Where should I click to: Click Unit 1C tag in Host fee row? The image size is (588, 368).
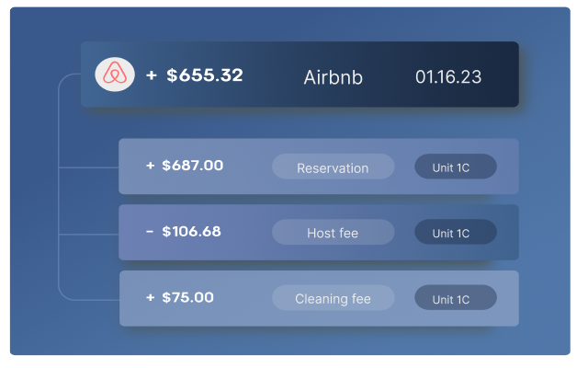pyautogui.click(x=455, y=233)
